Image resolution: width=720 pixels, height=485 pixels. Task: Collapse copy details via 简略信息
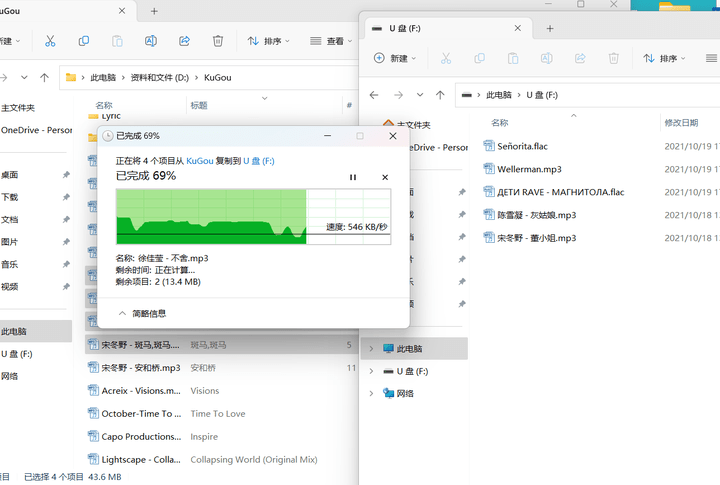coord(142,313)
